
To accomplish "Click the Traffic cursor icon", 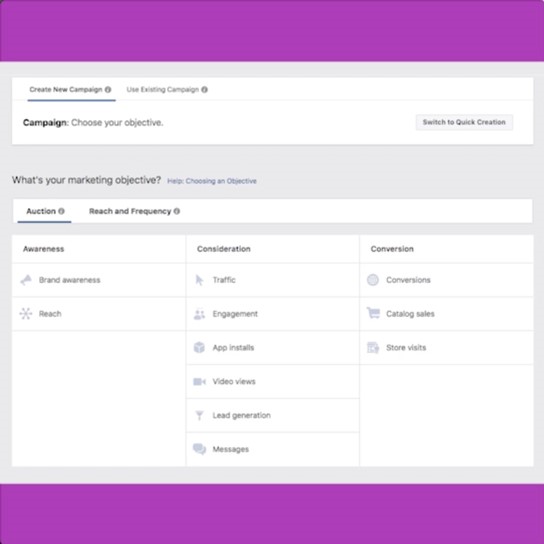I will point(199,280).
